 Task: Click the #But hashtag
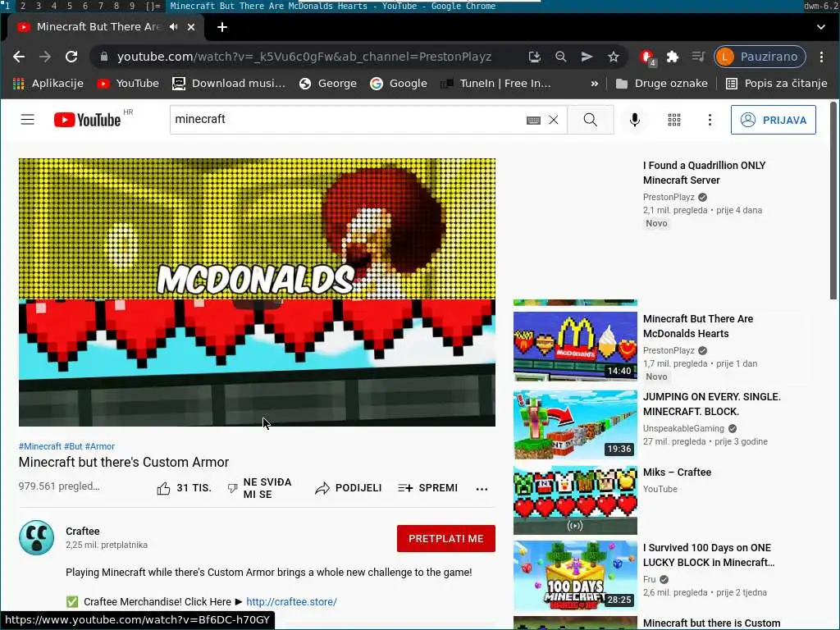73,446
